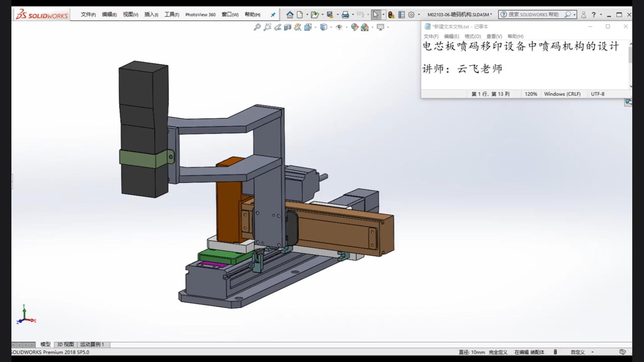Expand the View Orientation dropdown arrow
The height and width of the screenshot is (362, 644).
[x=316, y=27]
